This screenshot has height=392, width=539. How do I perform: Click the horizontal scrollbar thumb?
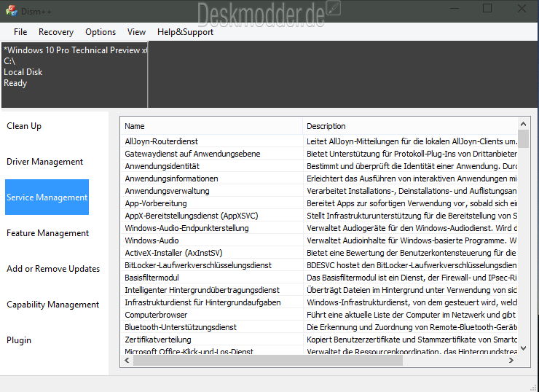[x=268, y=361]
